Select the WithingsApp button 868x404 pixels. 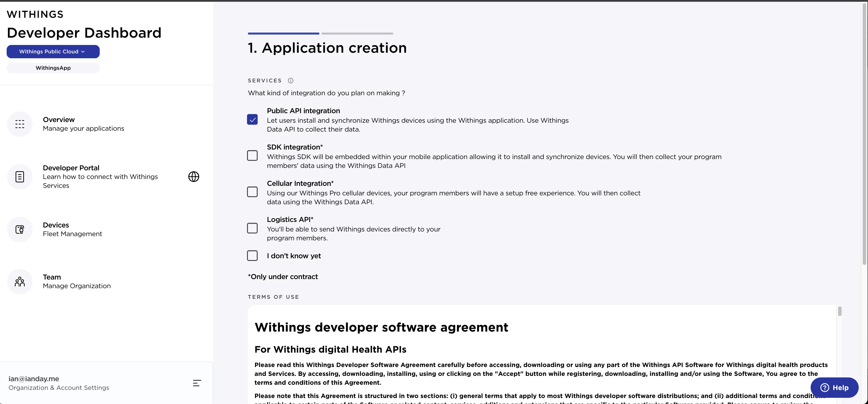point(53,68)
